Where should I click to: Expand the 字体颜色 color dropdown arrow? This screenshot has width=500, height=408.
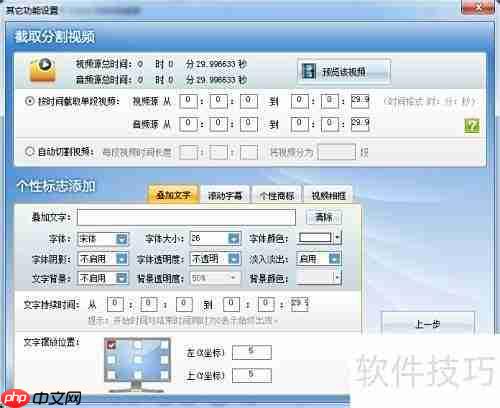point(338,238)
